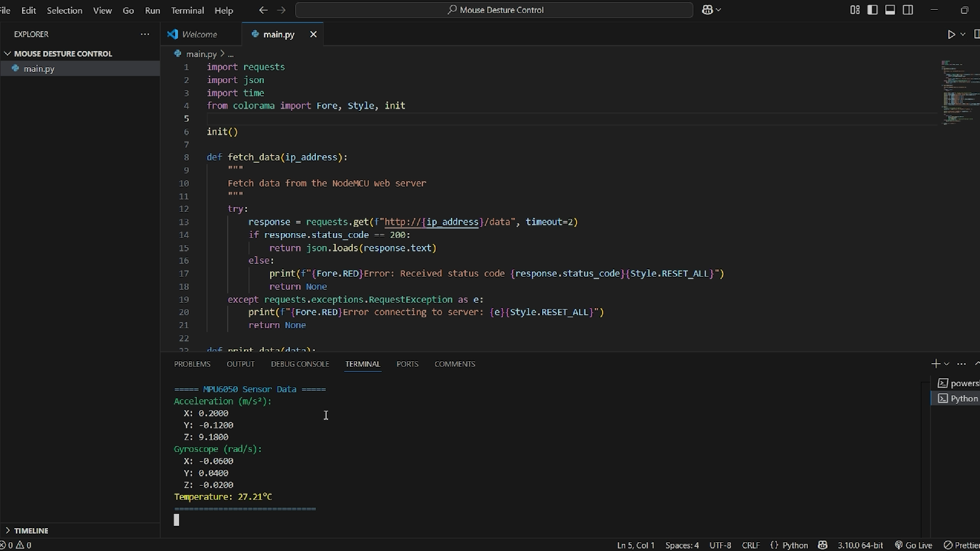Select 3.10.0 64-bit Python interpreter

860,545
